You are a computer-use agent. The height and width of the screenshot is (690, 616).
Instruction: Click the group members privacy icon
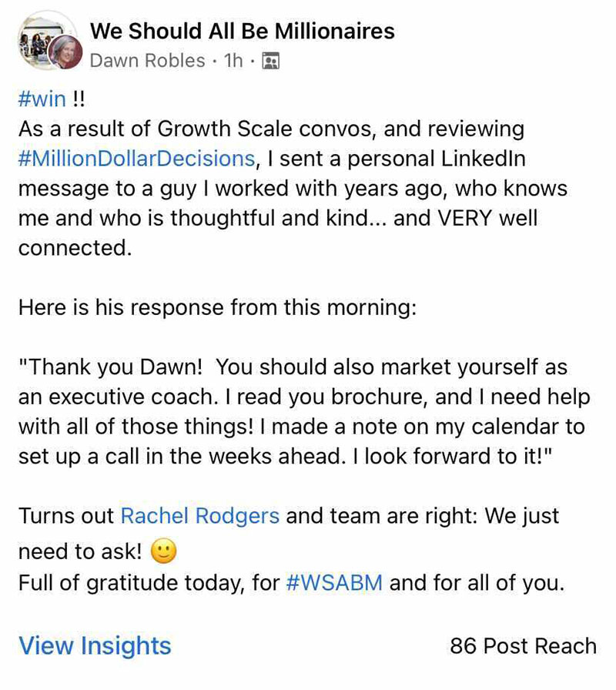[269, 60]
